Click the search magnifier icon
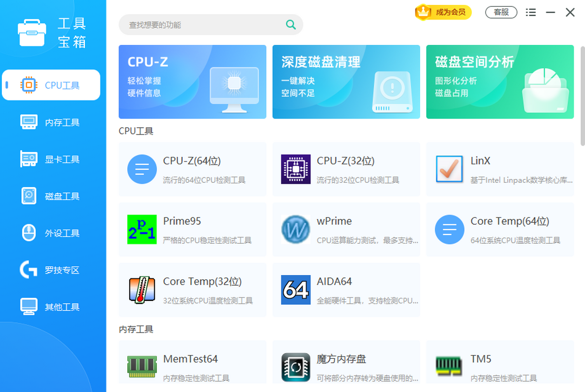The image size is (585, 392). (x=291, y=24)
